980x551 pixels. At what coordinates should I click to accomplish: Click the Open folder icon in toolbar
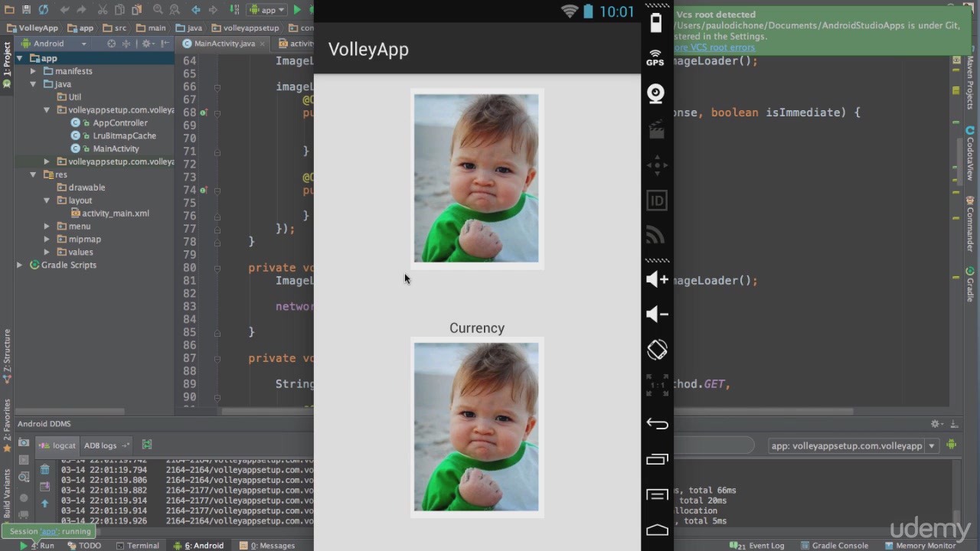[x=10, y=10]
